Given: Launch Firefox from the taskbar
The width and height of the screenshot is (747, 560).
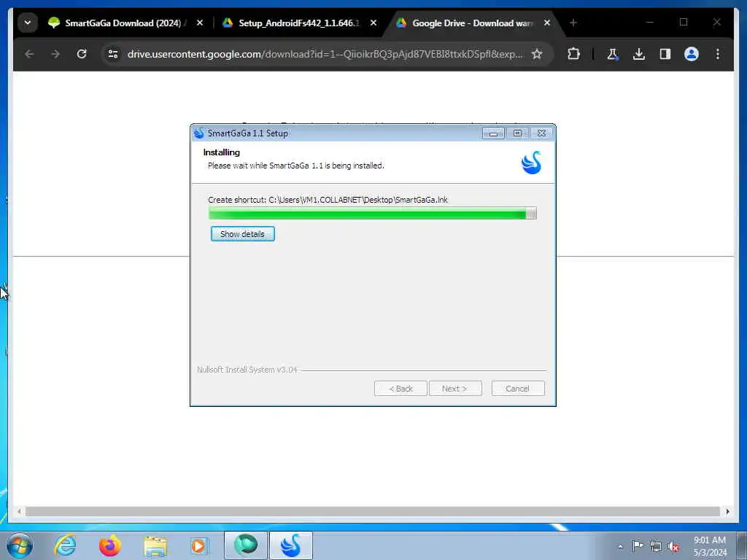Looking at the screenshot, I should [110, 545].
